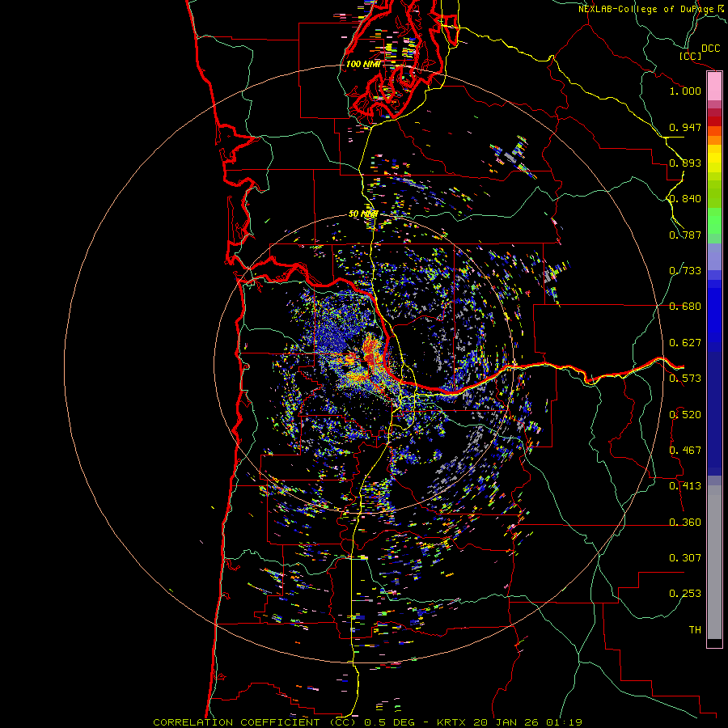Click the TH threshold label on the scale
The width and height of the screenshot is (728, 728).
[695, 630]
